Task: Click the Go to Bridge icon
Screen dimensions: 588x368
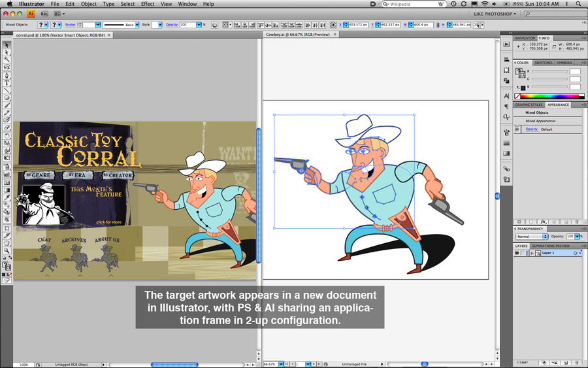Action: (44, 13)
